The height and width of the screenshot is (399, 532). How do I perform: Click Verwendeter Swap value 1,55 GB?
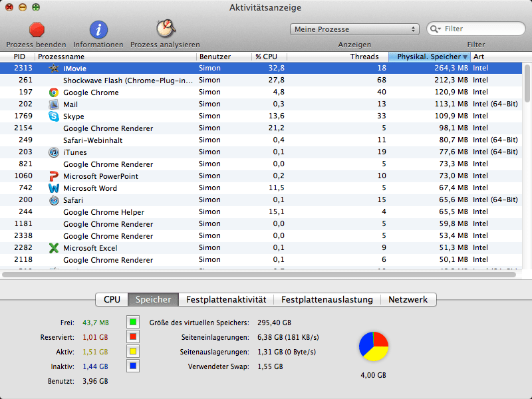coord(270,366)
